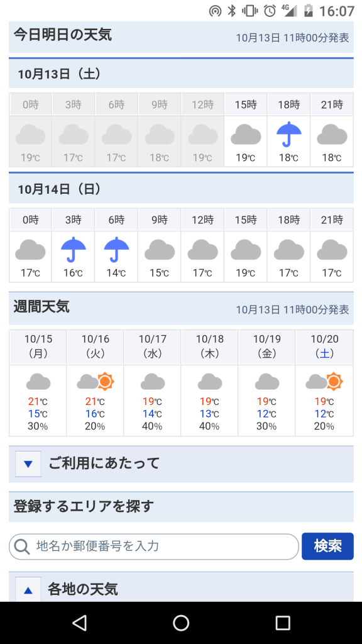Tap the umbrella icon at 18時 on October 13
The width and height of the screenshot is (362, 644).
click(x=289, y=135)
